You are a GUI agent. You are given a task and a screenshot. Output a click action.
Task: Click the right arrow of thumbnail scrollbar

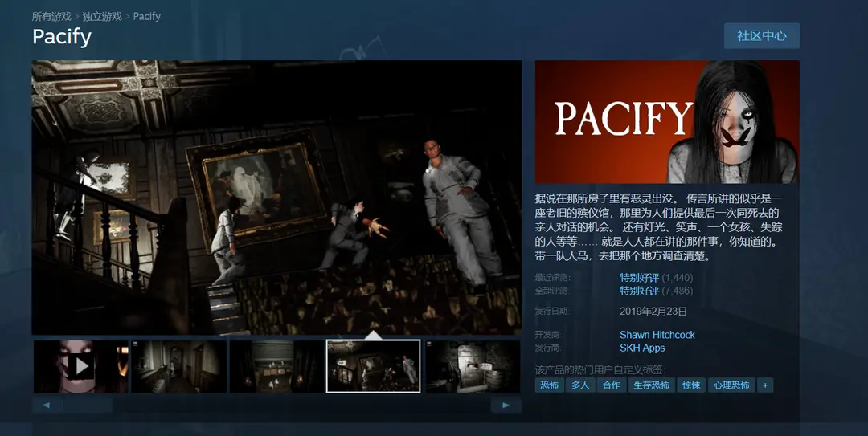tap(506, 405)
